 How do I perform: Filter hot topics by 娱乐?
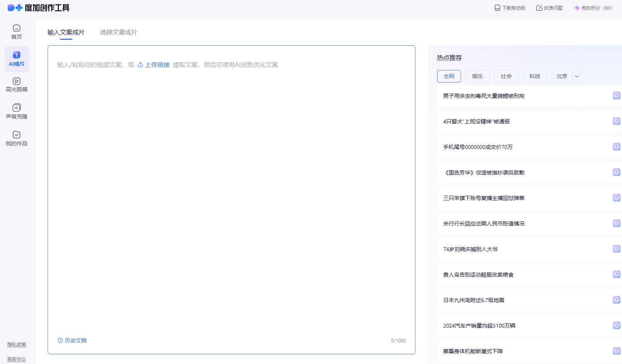point(478,76)
